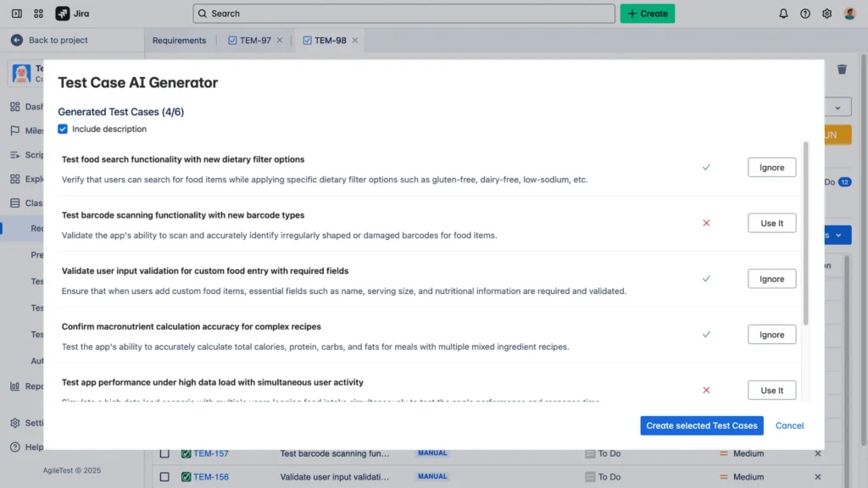Click Cancel in the AI Generator dialog

click(x=789, y=425)
